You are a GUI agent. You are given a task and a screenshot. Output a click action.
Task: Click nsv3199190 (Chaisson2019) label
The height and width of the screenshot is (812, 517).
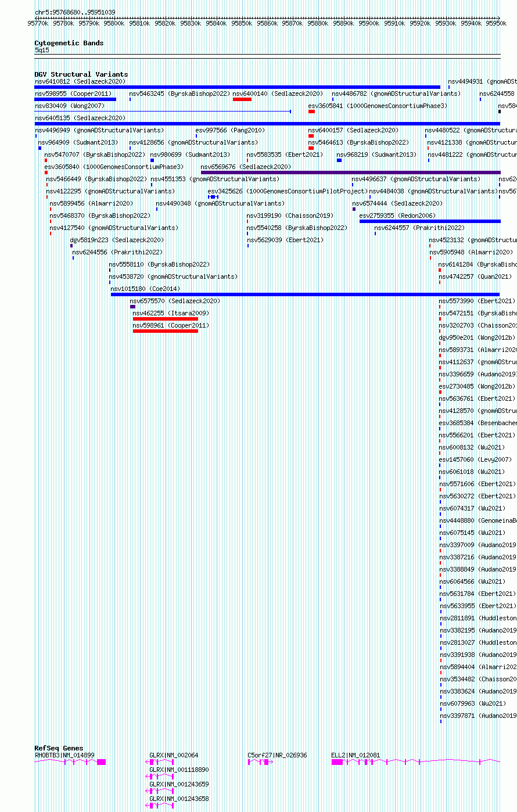point(290,215)
